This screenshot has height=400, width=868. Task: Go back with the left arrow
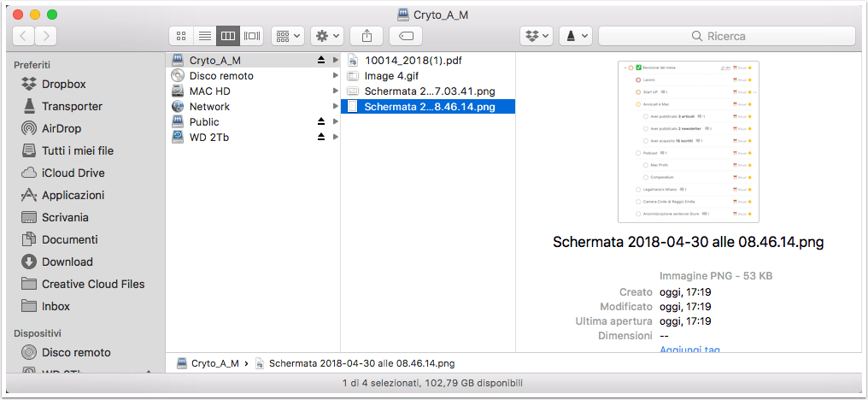[23, 36]
